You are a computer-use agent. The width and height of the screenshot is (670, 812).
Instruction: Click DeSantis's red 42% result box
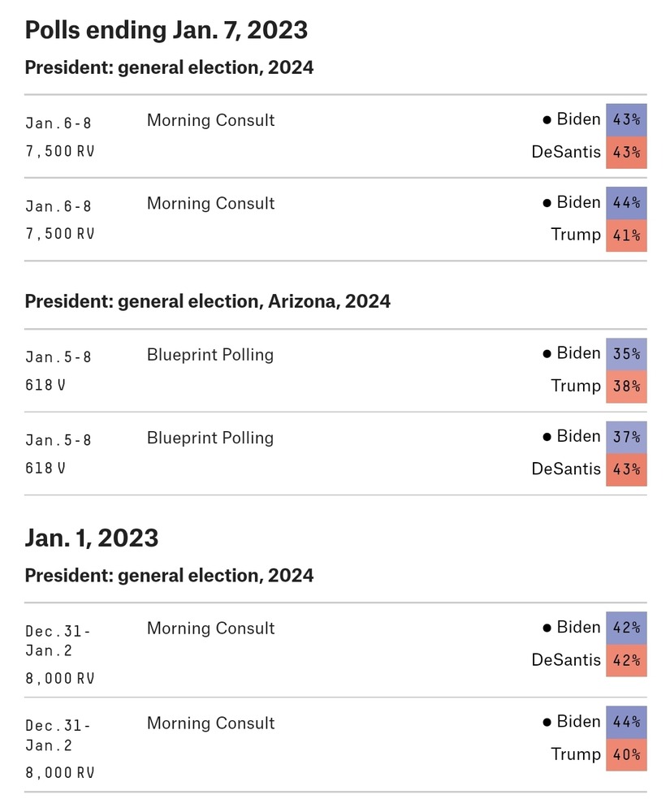(626, 660)
